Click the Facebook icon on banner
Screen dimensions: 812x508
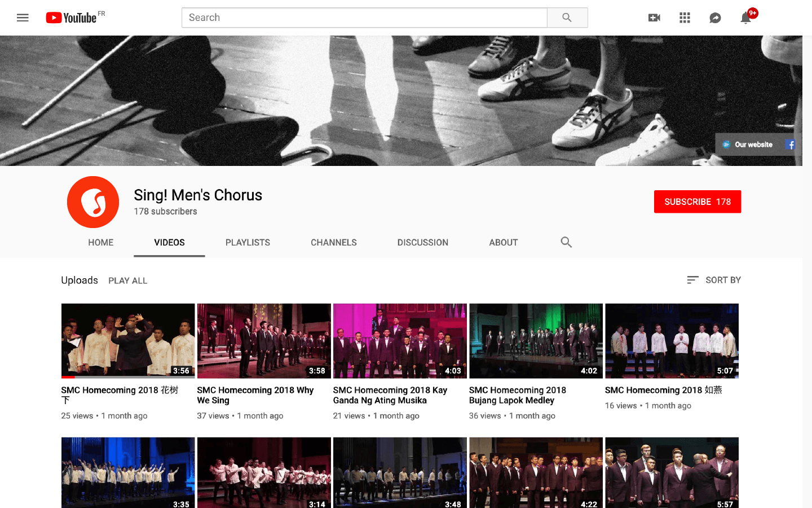790,144
